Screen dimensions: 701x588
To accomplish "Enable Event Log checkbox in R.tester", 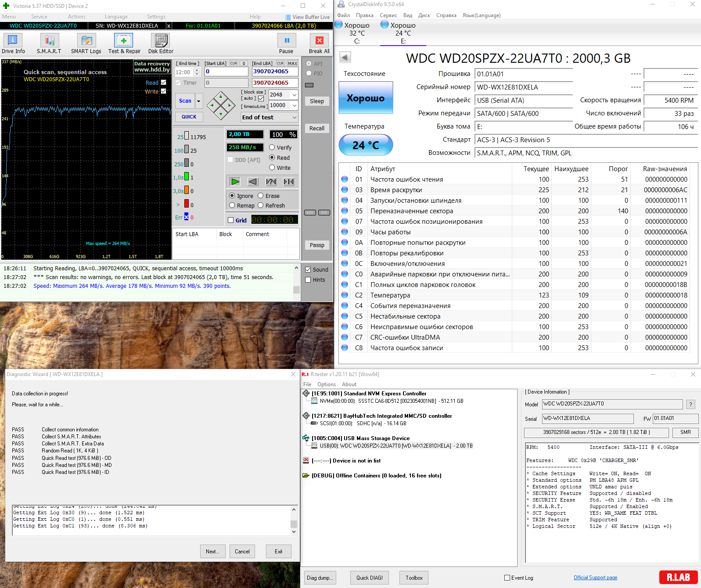I will 507,578.
